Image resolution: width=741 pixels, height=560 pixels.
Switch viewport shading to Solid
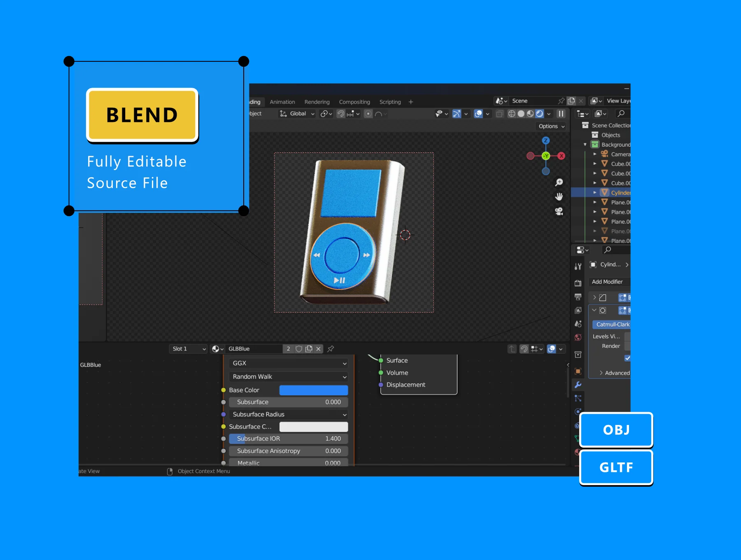pyautogui.click(x=521, y=114)
